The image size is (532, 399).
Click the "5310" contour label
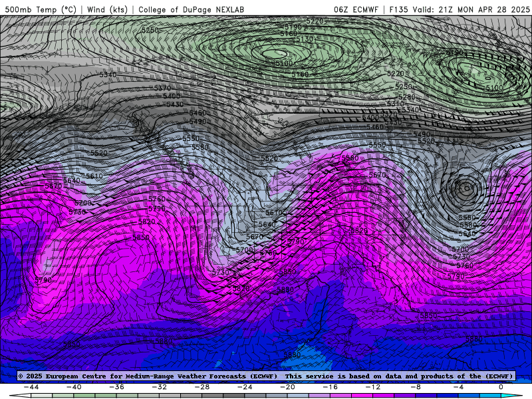click(x=395, y=104)
